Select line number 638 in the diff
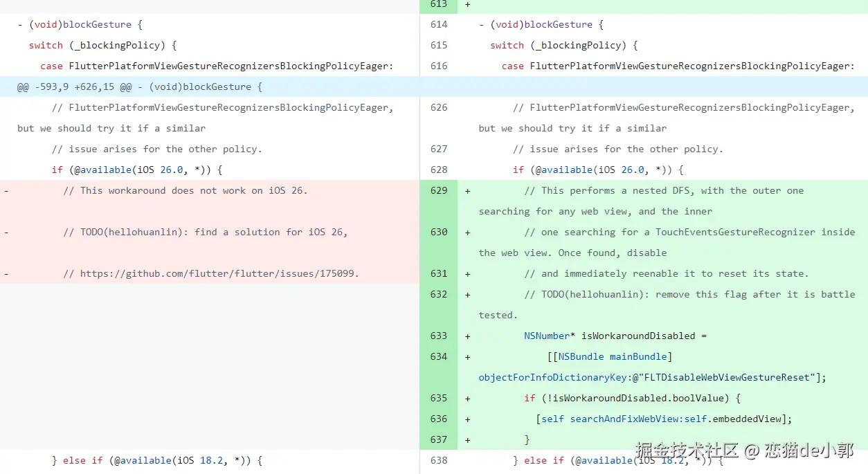The width and height of the screenshot is (868, 474). (x=439, y=460)
